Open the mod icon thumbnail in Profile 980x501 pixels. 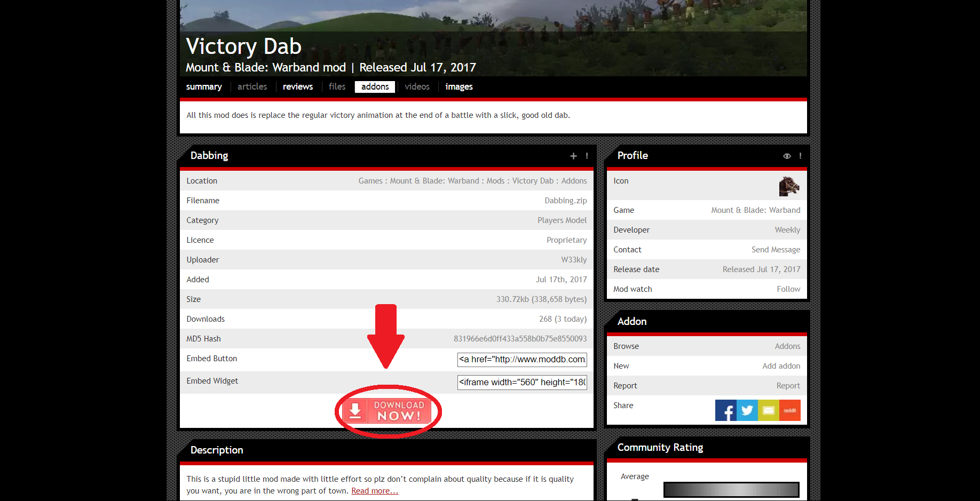click(789, 186)
